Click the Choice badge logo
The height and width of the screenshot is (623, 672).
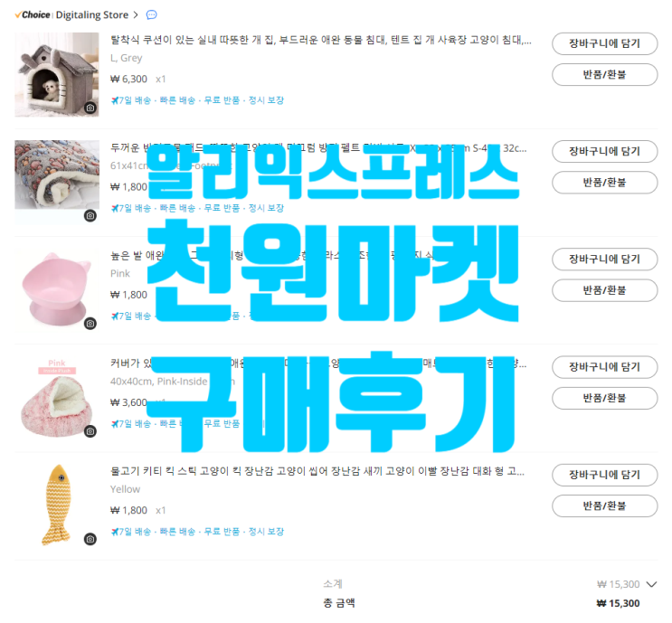(x=33, y=15)
